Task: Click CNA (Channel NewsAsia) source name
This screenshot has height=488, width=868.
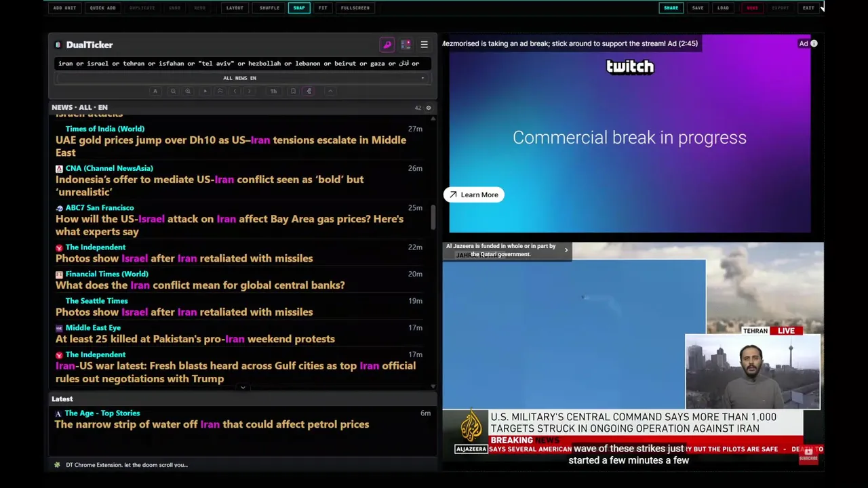Action: pos(109,168)
